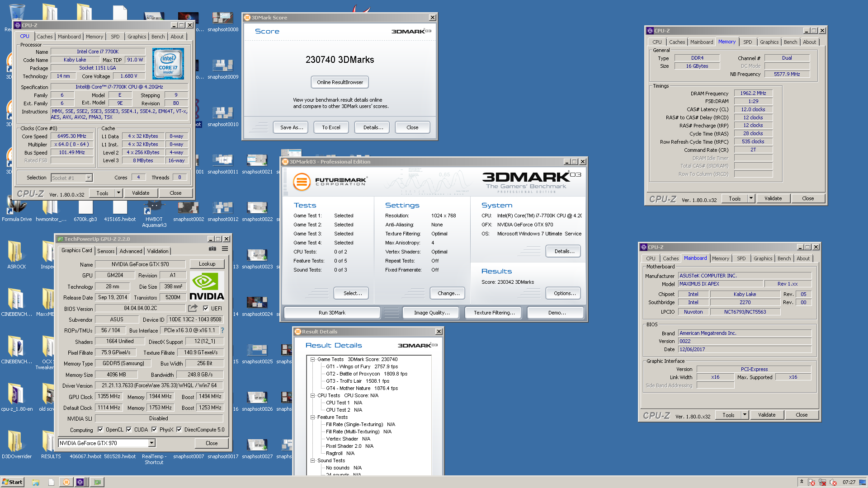868x488 pixels.
Task: Click Validate in the Memory CPU-Z window
Action: click(773, 198)
